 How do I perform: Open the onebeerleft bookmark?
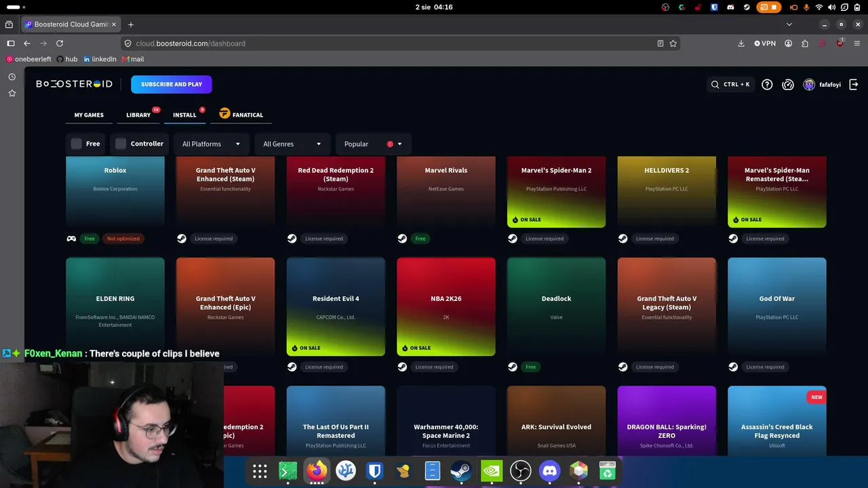(x=28, y=60)
